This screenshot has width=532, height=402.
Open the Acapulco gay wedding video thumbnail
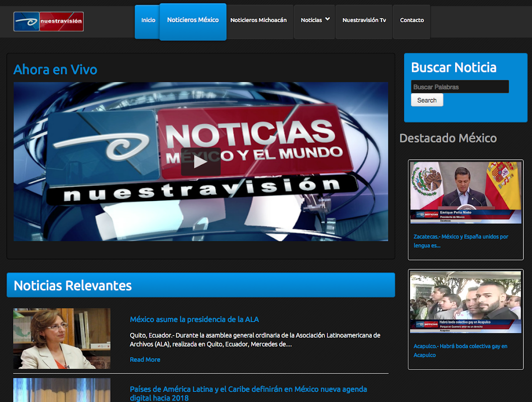(466, 302)
